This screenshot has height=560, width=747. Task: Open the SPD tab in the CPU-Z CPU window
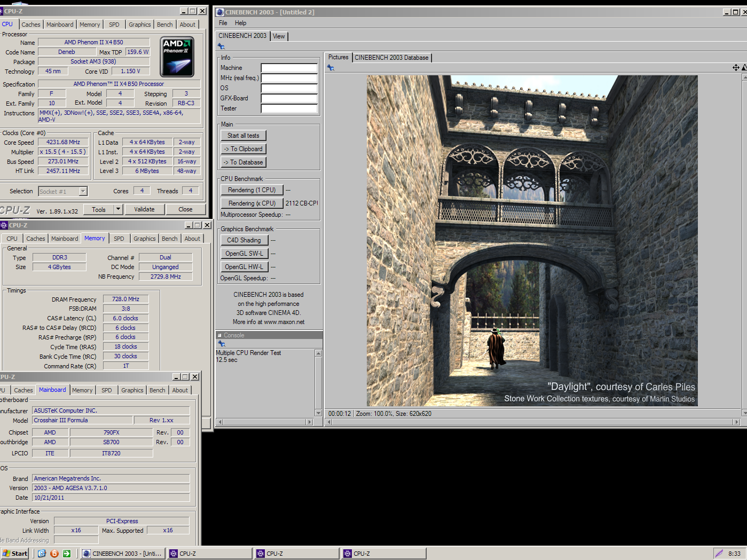(114, 25)
